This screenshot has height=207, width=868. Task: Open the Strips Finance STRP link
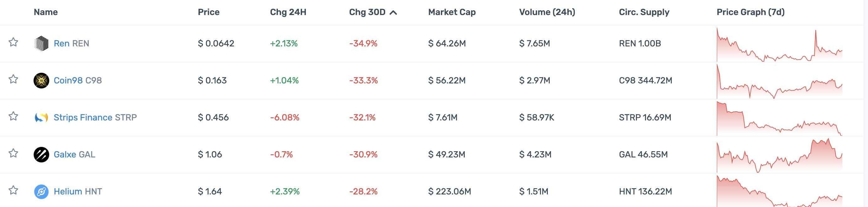95,117
